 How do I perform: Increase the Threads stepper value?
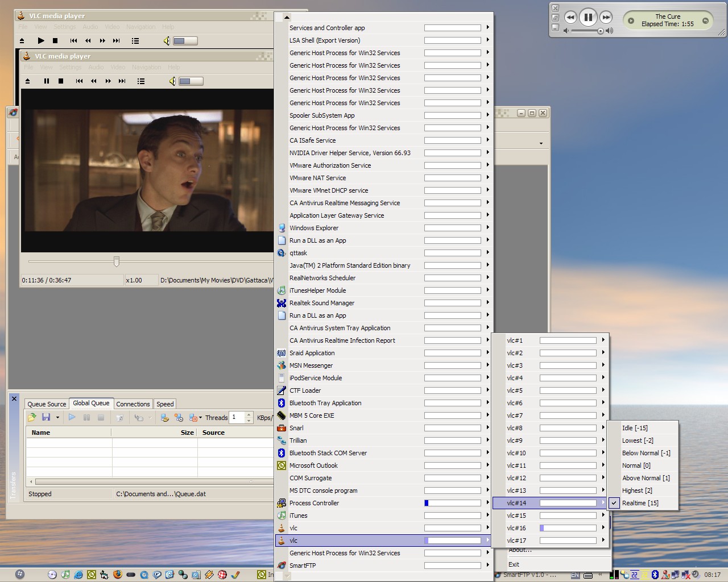point(249,414)
